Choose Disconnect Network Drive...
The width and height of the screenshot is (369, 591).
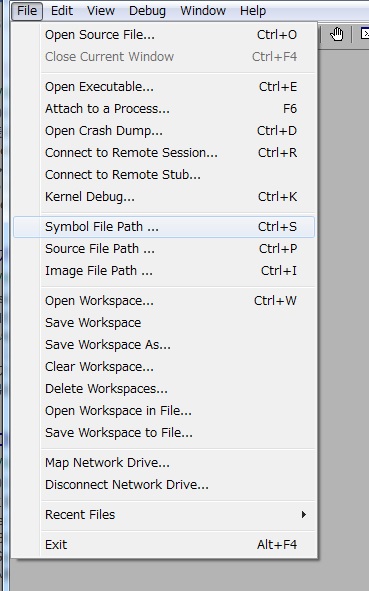164,485
